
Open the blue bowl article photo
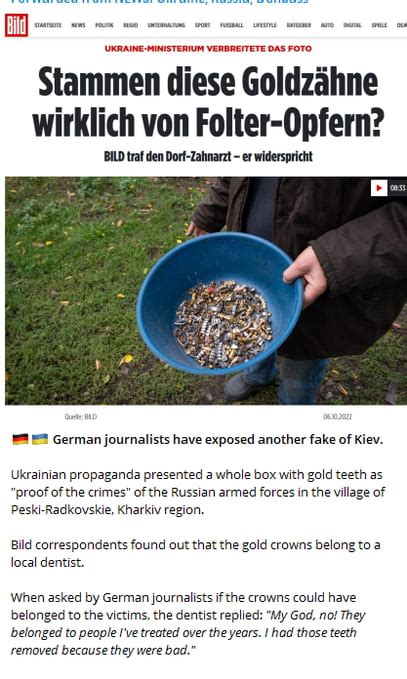[x=206, y=291]
